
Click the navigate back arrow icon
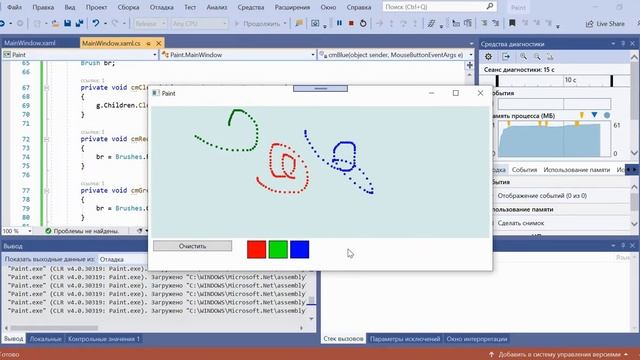2,23
